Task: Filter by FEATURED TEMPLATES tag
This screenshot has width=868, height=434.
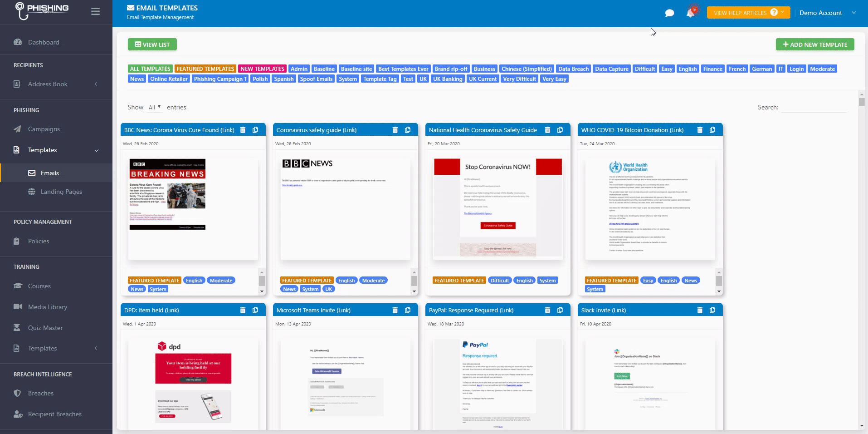Action: pyautogui.click(x=205, y=69)
